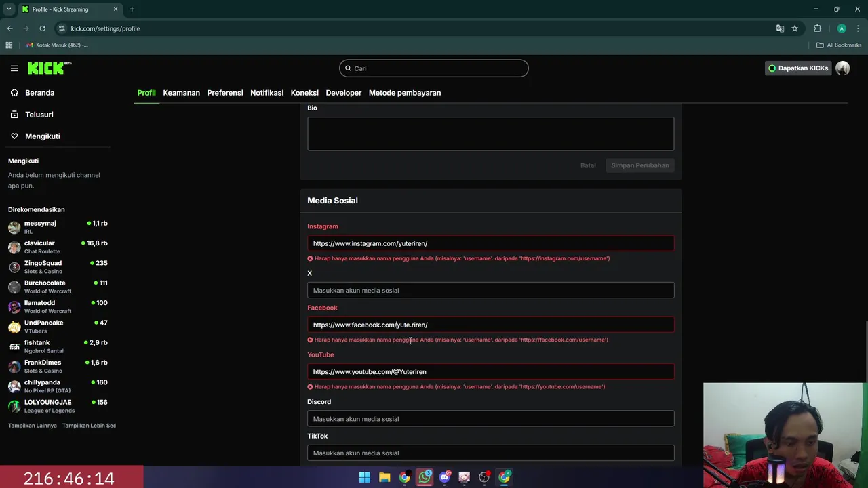Open clavicular Chat Roulette channel
Screen dimensions: 868x488
click(58, 247)
